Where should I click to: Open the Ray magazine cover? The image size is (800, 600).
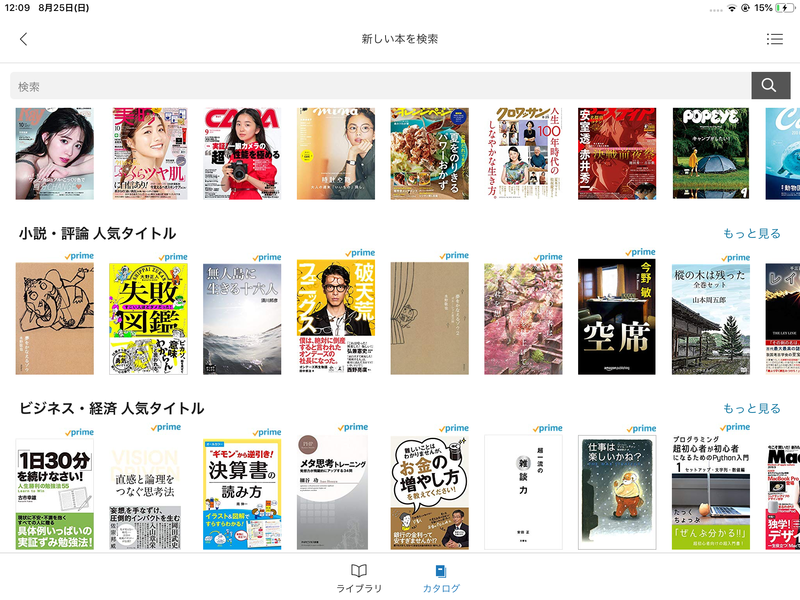tap(55, 154)
